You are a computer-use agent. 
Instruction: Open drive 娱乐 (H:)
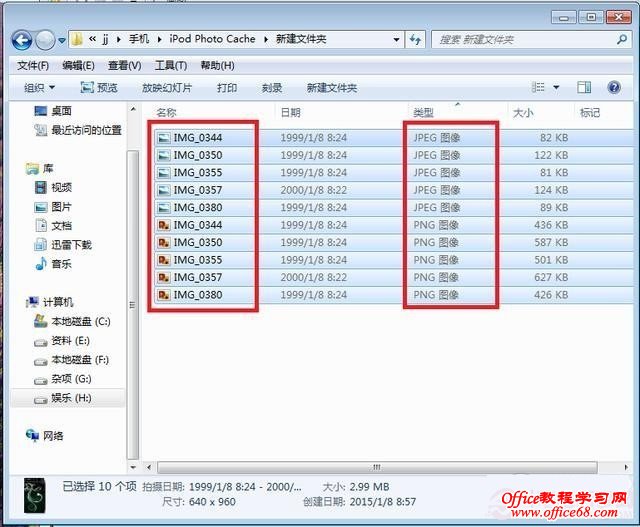(63, 398)
